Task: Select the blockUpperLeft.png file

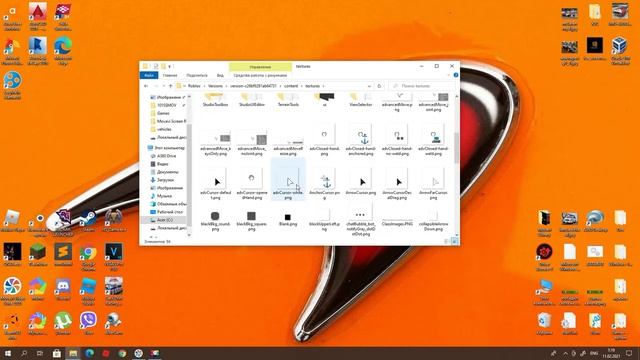Action: [324, 220]
